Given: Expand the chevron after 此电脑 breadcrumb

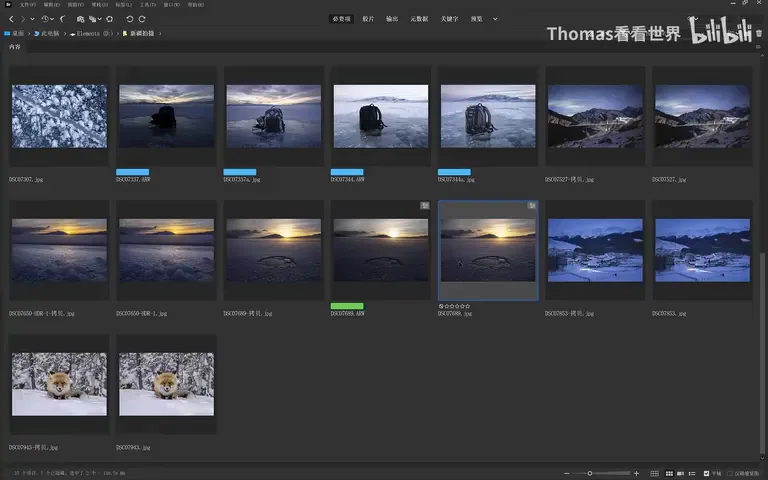Looking at the screenshot, I should 65,33.
